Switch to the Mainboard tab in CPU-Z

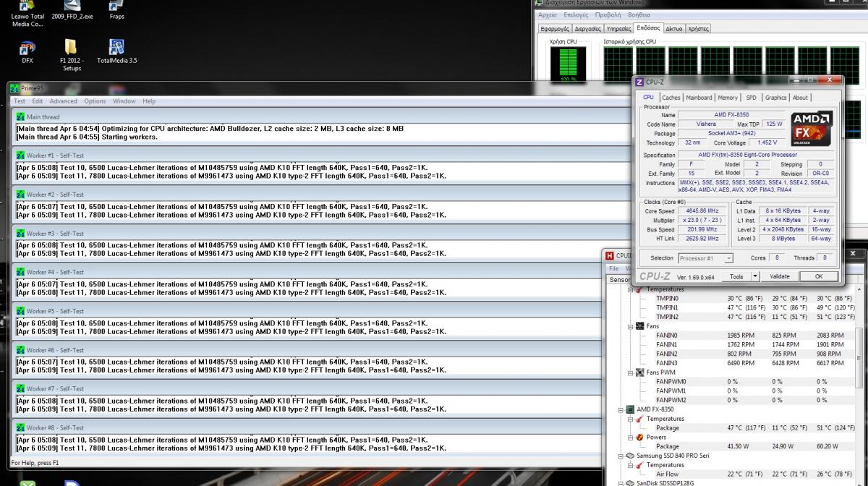699,98
